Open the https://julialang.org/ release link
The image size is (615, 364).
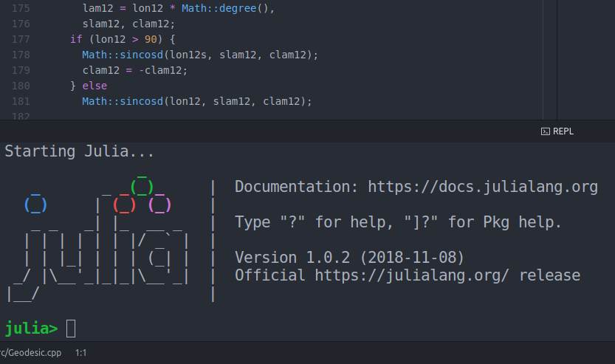pyautogui.click(x=412, y=275)
